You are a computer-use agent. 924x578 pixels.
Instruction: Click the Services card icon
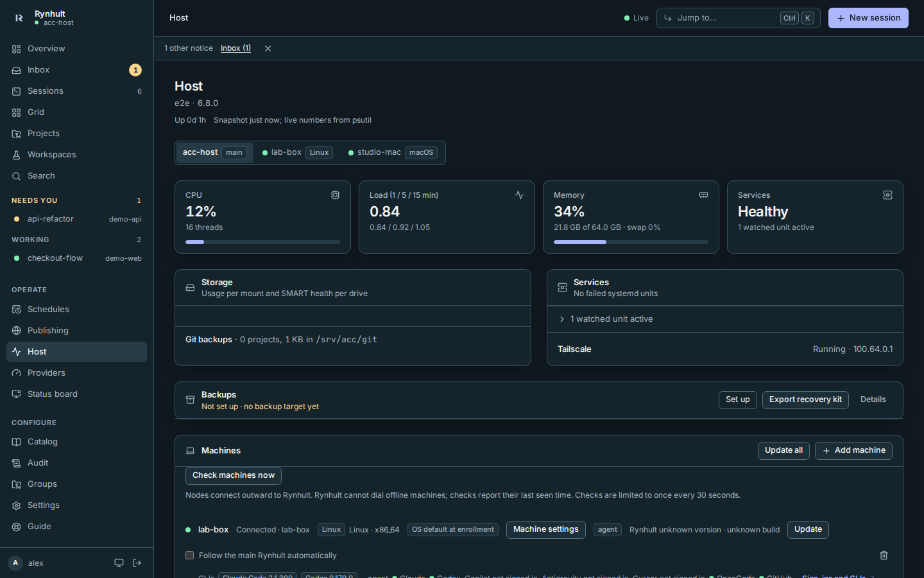[887, 195]
